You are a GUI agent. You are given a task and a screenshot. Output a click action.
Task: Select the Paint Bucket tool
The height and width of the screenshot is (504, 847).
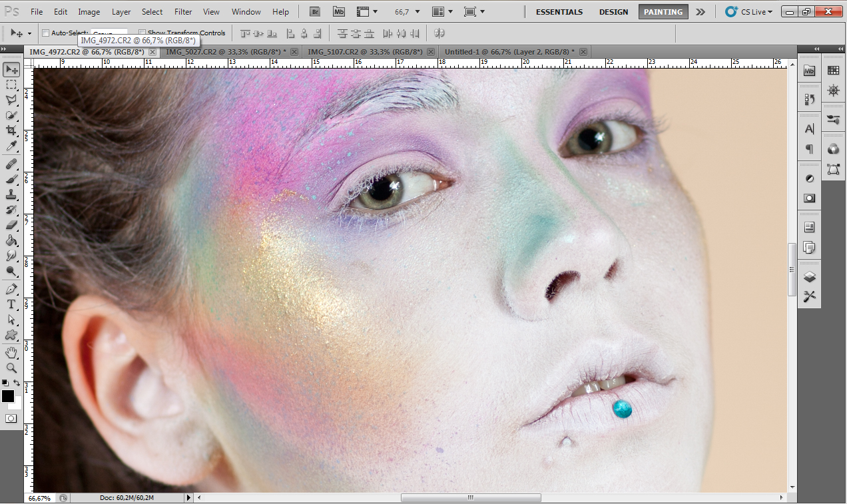11,240
